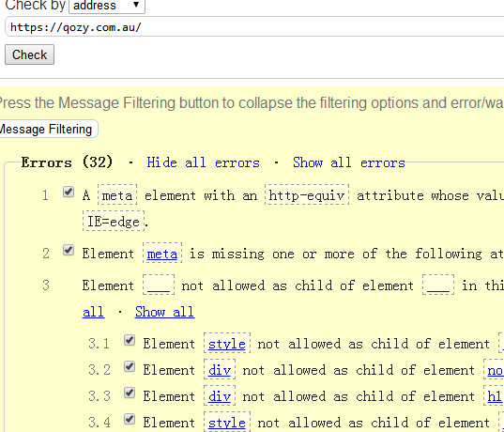
Task: Click the URL field containing https://qozy.com.au/
Action: (x=254, y=27)
